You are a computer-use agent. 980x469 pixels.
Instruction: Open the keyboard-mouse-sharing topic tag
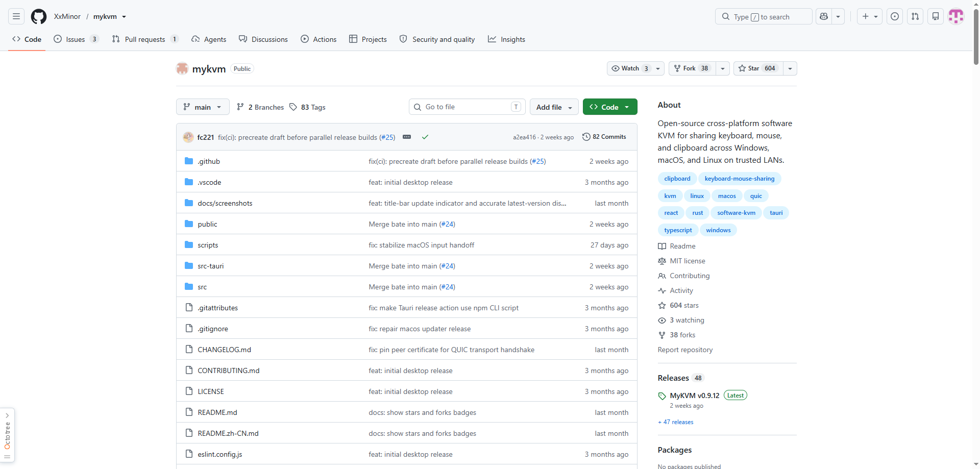click(x=740, y=179)
